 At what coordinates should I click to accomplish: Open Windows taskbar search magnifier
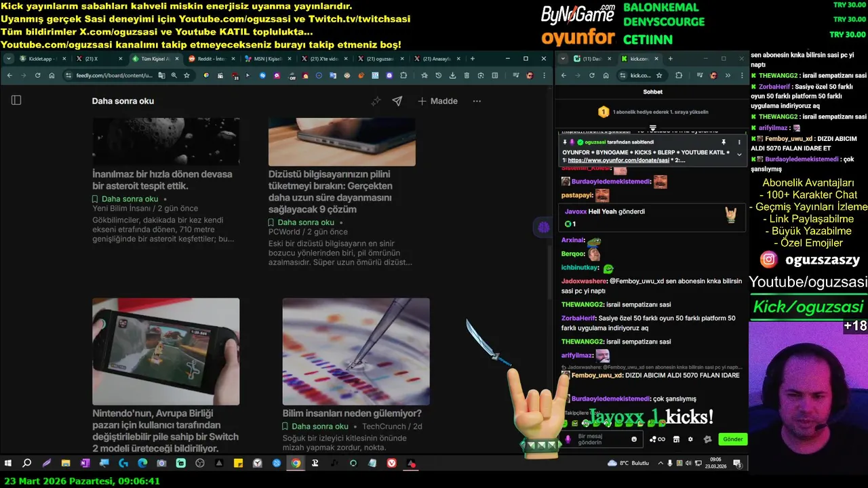point(27,464)
